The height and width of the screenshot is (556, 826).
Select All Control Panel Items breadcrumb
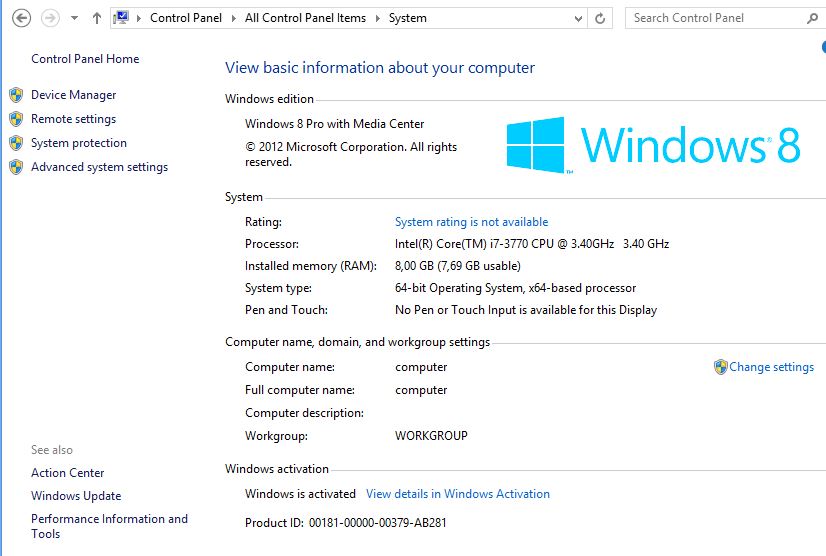click(305, 18)
